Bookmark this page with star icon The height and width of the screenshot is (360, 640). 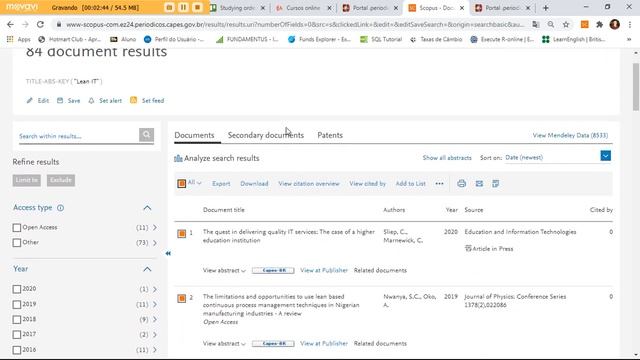[x=566, y=24]
